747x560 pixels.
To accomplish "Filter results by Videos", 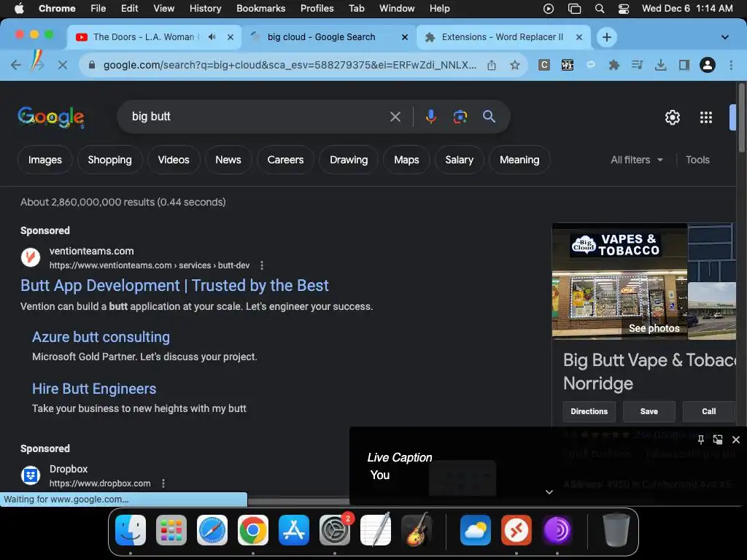I will tap(174, 160).
